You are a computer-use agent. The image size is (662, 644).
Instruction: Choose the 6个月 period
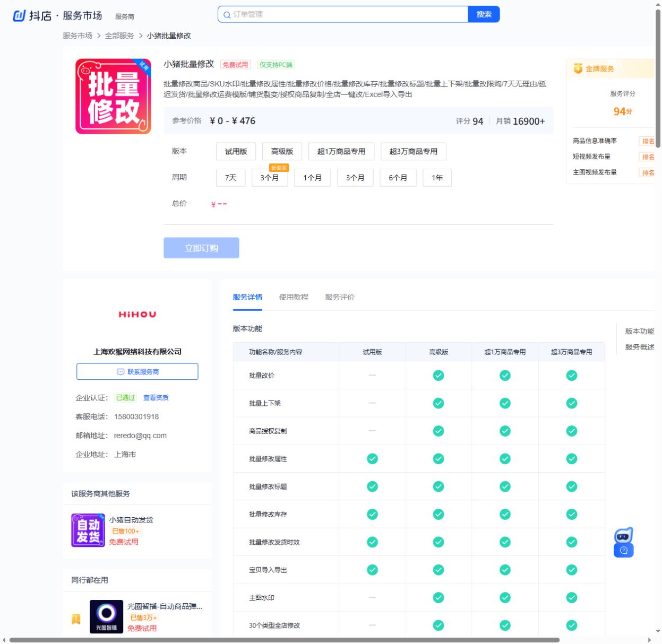(x=398, y=178)
